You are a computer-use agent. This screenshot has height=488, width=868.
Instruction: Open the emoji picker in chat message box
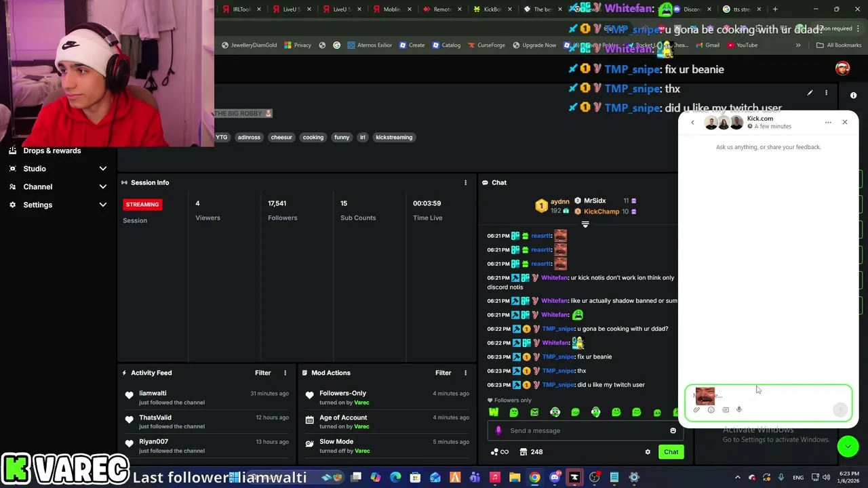673,430
